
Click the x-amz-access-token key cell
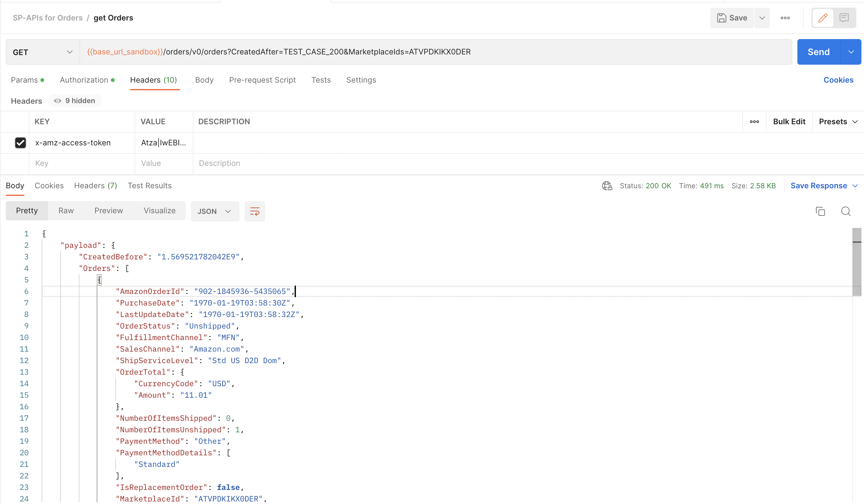coord(82,143)
